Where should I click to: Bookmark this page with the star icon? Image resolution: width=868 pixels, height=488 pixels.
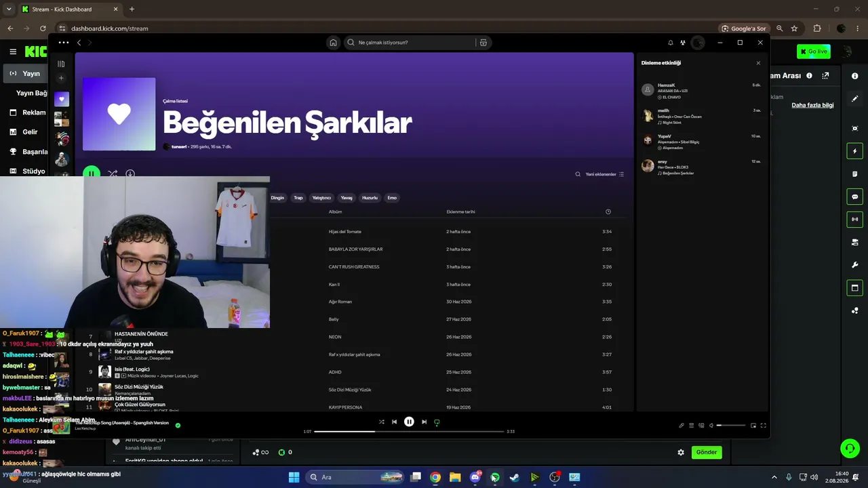point(794,28)
